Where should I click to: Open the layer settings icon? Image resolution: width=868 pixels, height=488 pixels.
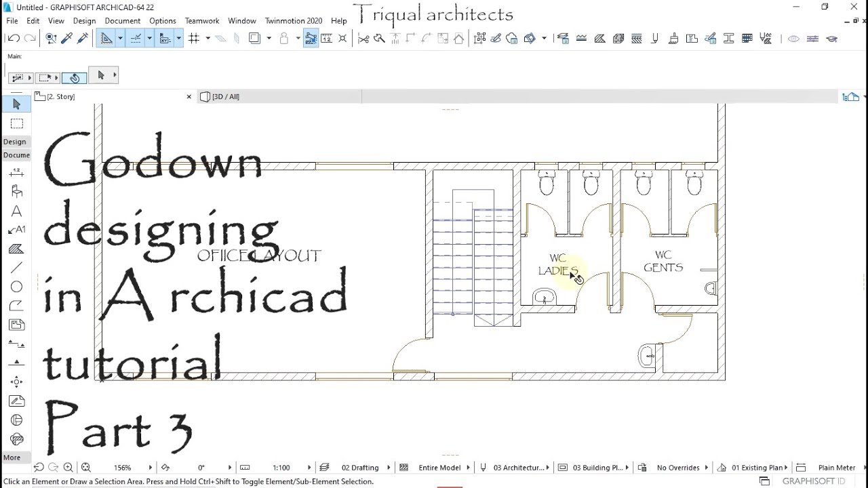coord(563,39)
